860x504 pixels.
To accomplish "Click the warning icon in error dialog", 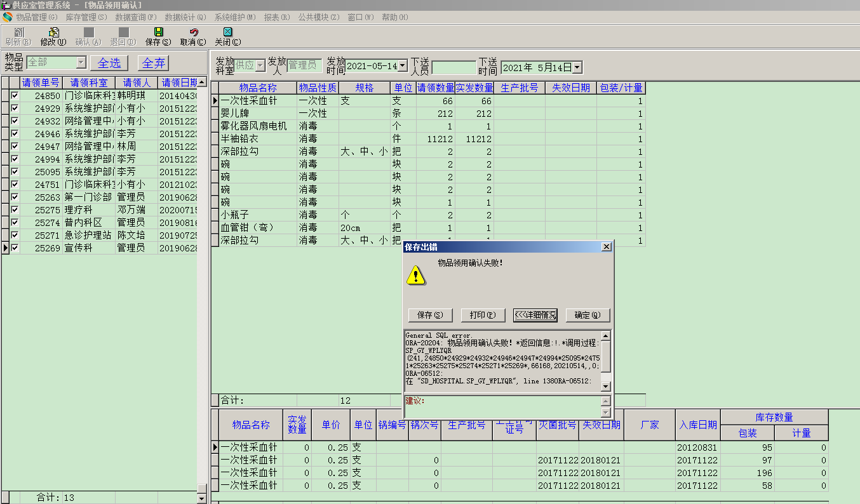I will coord(416,275).
